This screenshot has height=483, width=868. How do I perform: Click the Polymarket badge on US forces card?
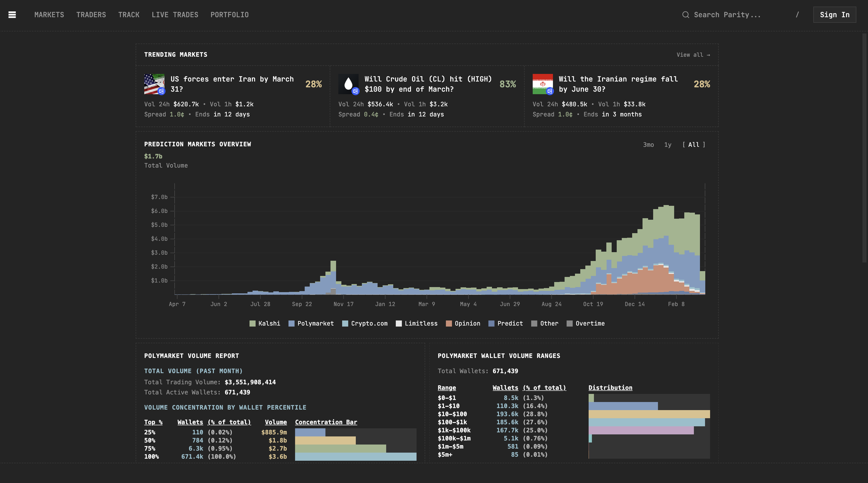pyautogui.click(x=161, y=91)
